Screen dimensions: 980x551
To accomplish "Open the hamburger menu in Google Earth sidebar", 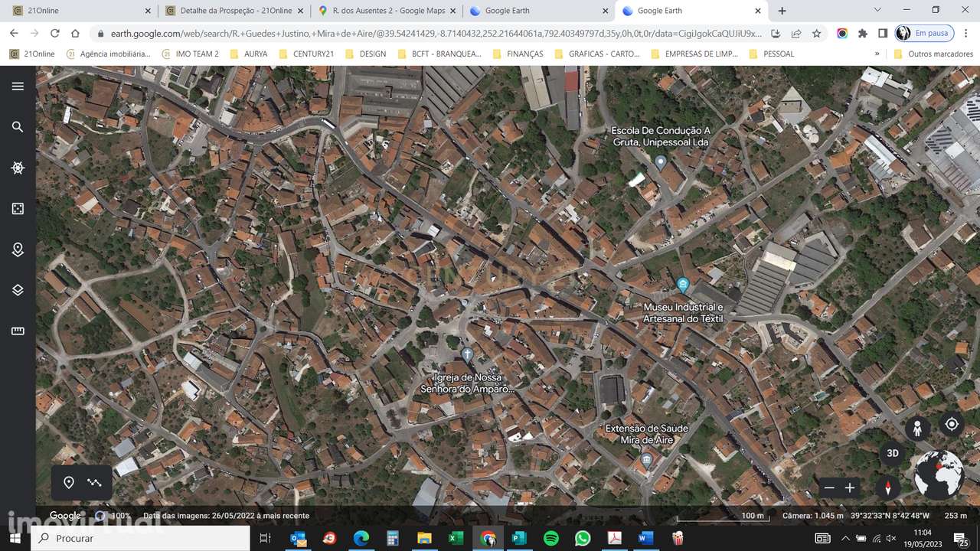I will click(x=18, y=86).
